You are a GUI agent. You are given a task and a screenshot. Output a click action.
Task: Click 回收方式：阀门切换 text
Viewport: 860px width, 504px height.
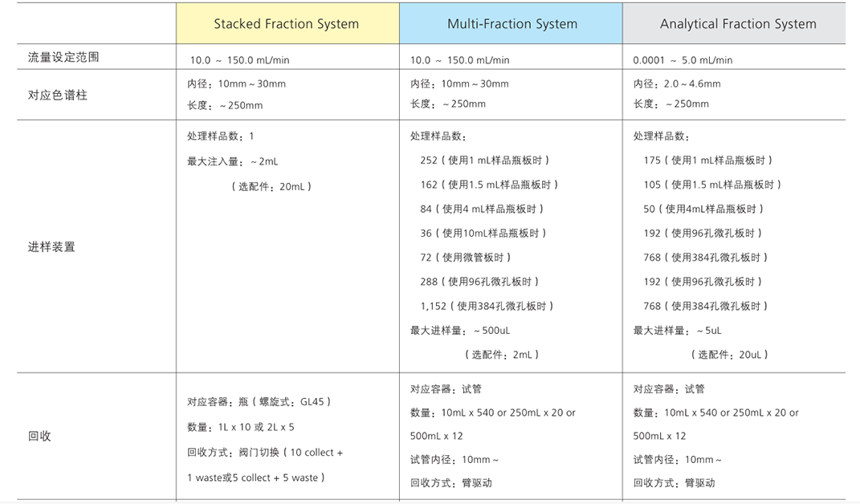tap(233, 453)
